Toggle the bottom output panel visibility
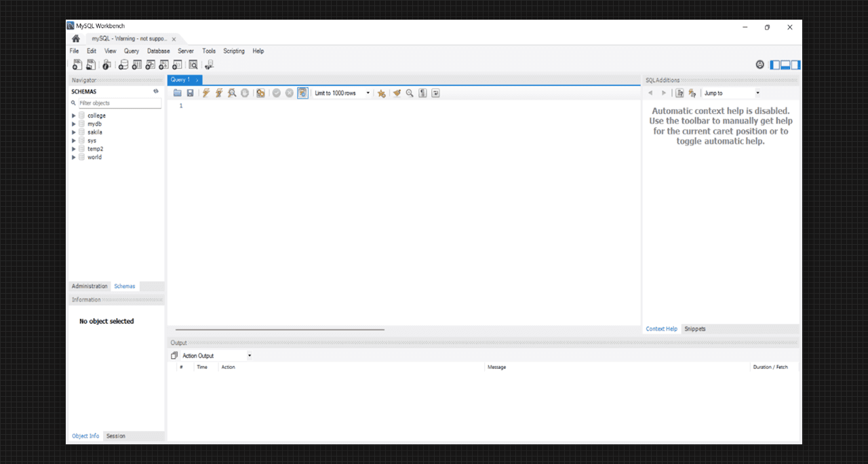The width and height of the screenshot is (868, 464). tap(785, 65)
